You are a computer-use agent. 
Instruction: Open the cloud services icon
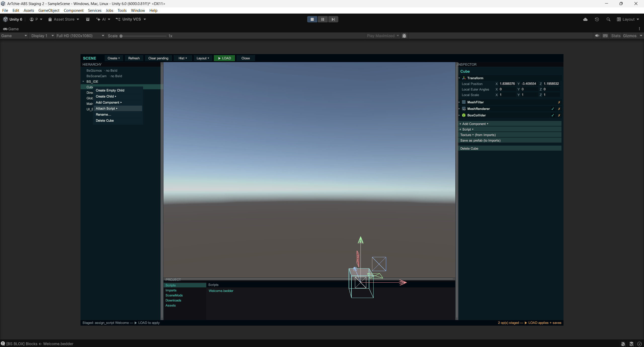tap(585, 19)
